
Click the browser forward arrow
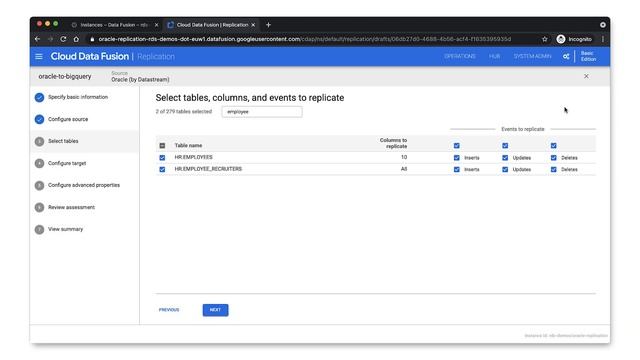click(51, 39)
